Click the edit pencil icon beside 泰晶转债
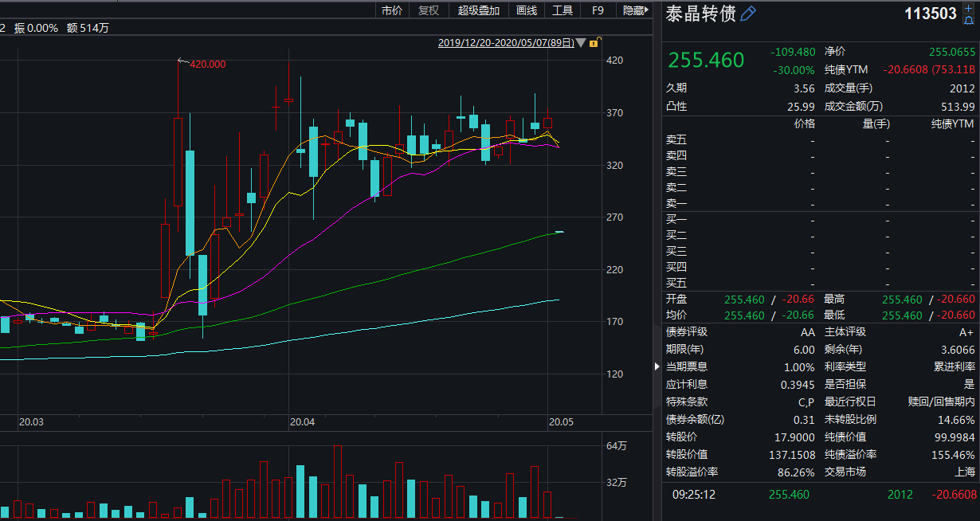Screen dimensions: 980x521 coord(748,14)
